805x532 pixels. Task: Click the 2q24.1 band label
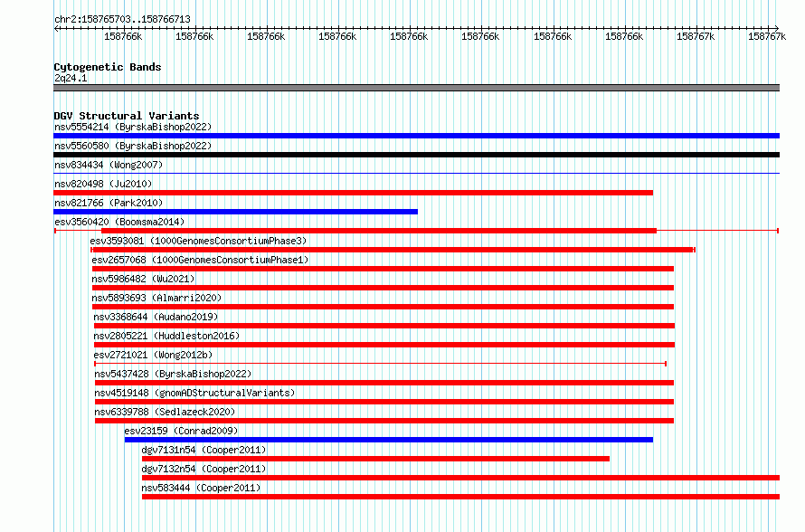point(71,78)
